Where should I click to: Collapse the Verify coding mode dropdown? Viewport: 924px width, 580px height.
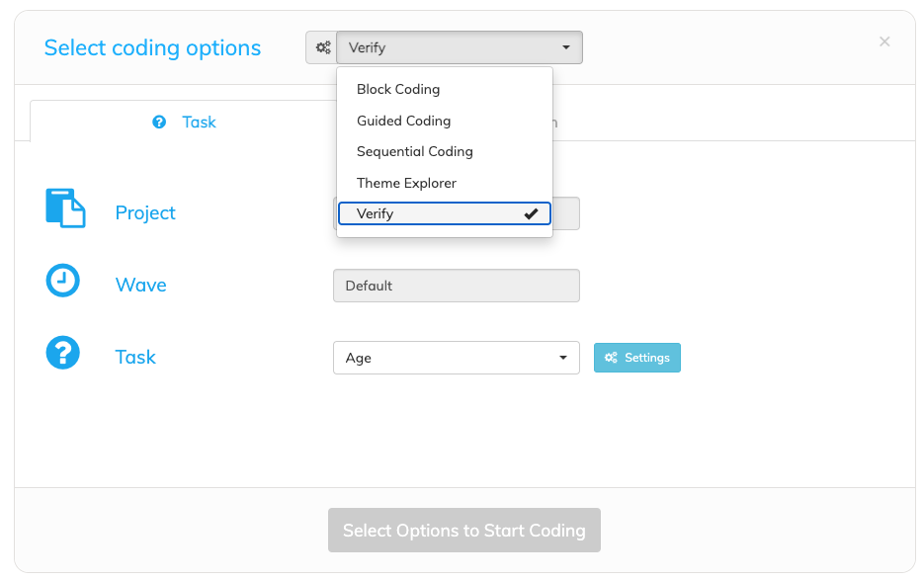(460, 47)
